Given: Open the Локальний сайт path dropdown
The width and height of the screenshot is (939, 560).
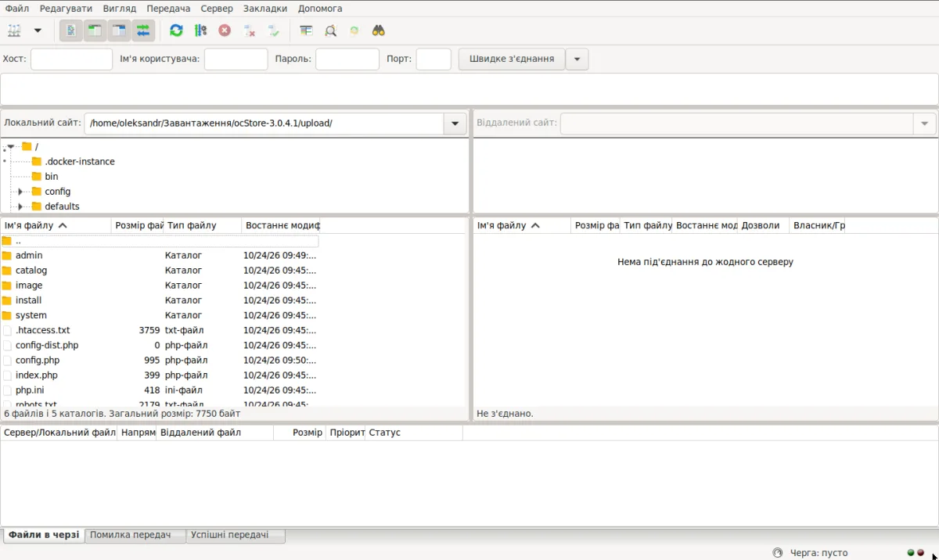Looking at the screenshot, I should (455, 124).
